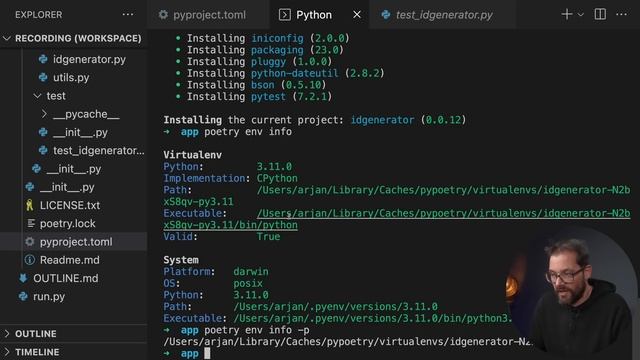Open the Explorer more actions menu

coord(128,15)
